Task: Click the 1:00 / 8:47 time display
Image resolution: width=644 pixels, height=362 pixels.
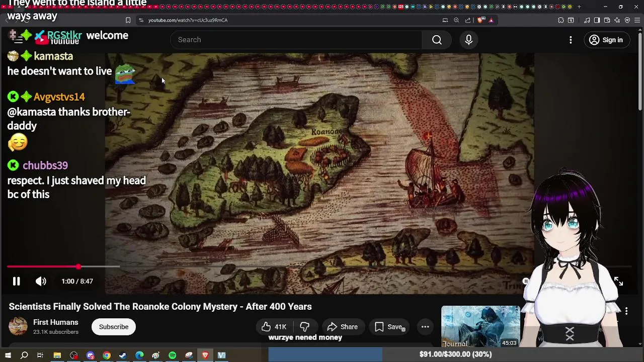Action: (77, 282)
